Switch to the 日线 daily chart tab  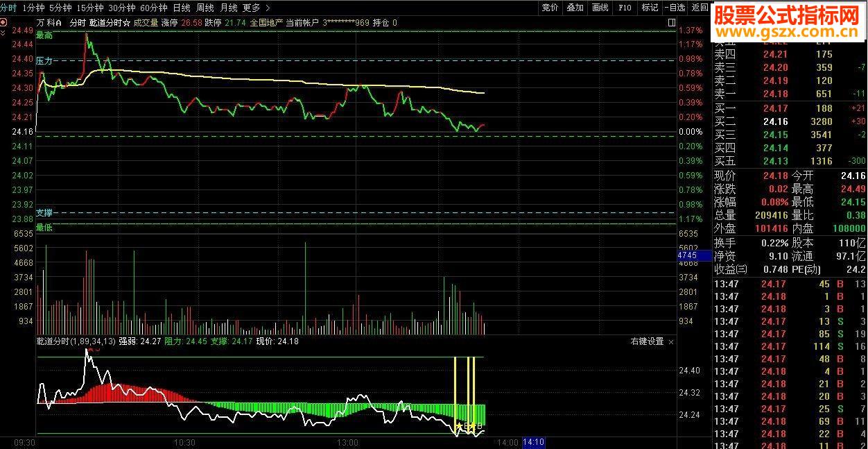182,8
